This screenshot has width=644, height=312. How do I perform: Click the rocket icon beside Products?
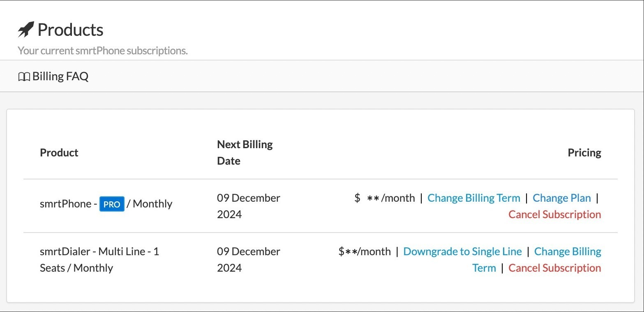click(26, 30)
